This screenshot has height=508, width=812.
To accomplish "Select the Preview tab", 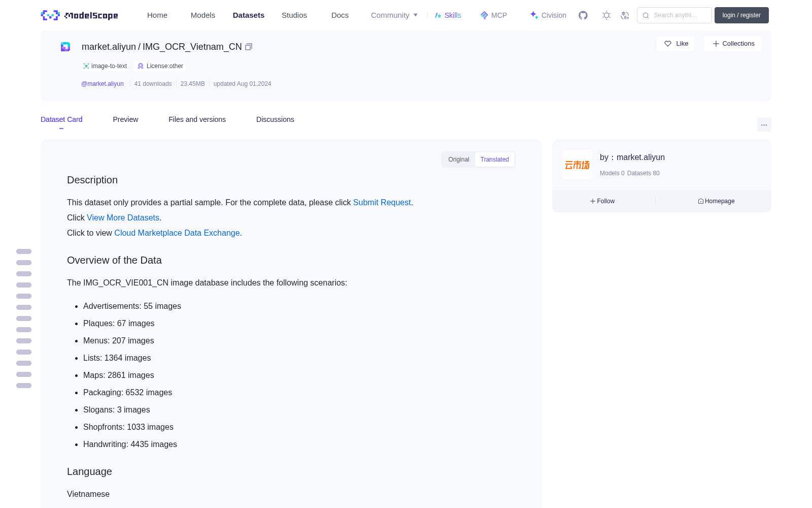I will coord(125,119).
